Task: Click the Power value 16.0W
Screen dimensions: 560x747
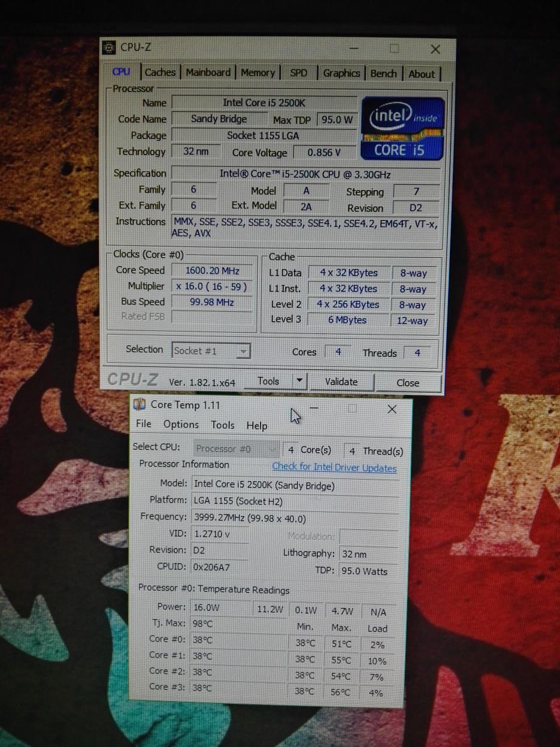Action: tap(220, 607)
